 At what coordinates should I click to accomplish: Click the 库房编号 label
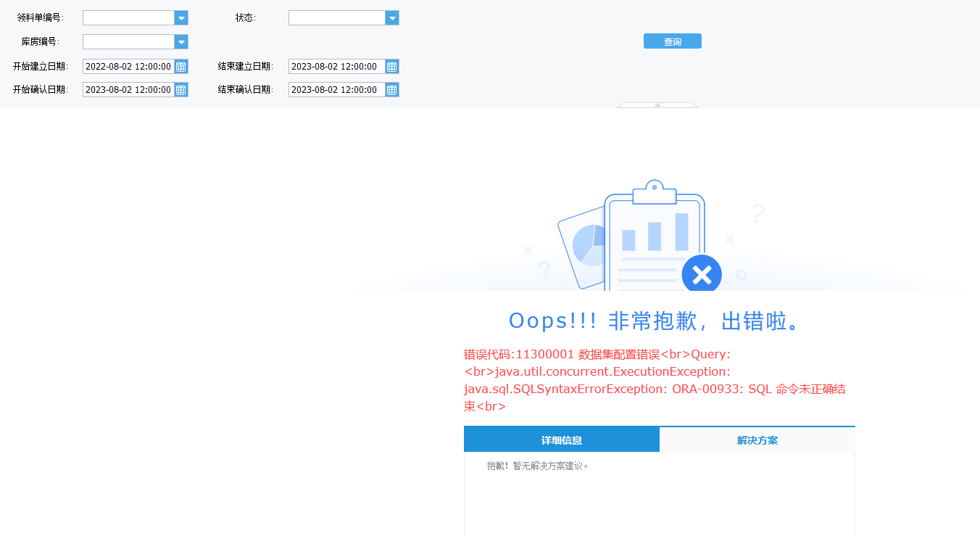[x=41, y=41]
